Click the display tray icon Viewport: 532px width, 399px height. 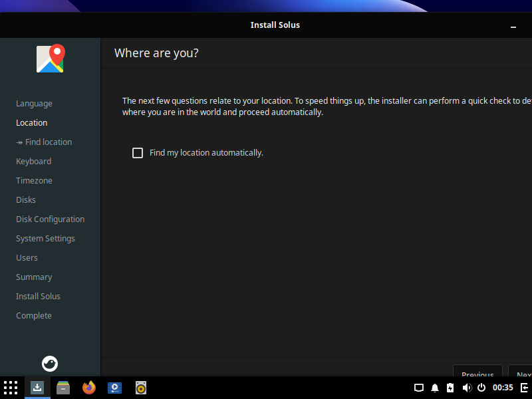[x=419, y=388]
